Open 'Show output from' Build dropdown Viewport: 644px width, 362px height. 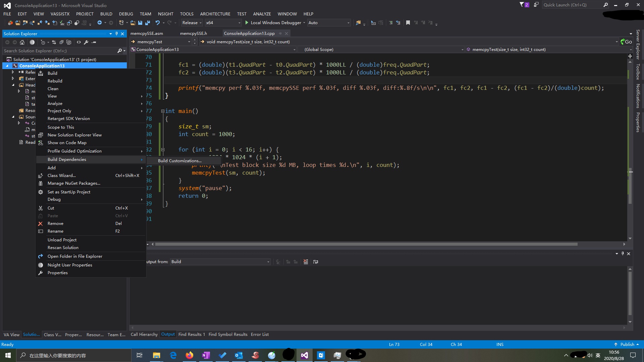pyautogui.click(x=220, y=262)
